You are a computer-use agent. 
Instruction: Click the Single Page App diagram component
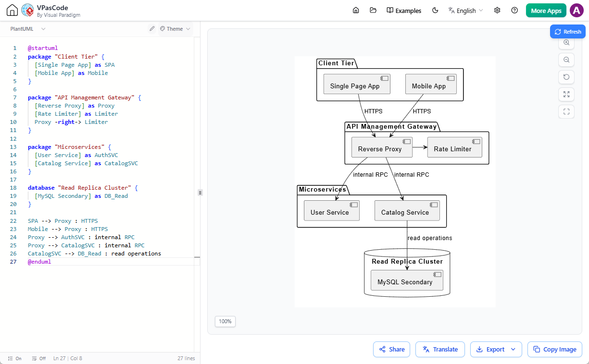click(356, 84)
